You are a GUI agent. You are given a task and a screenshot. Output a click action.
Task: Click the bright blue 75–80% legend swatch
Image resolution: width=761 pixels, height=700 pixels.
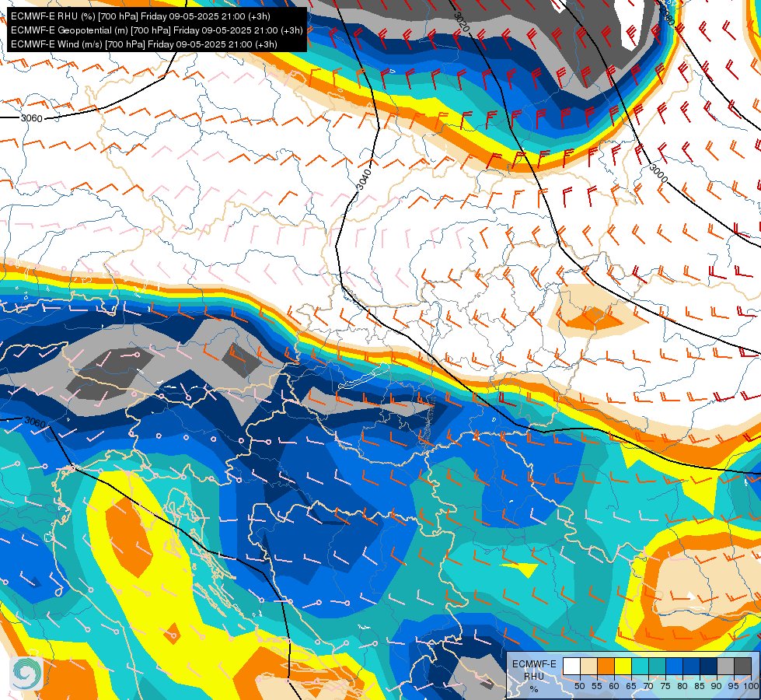675,666
